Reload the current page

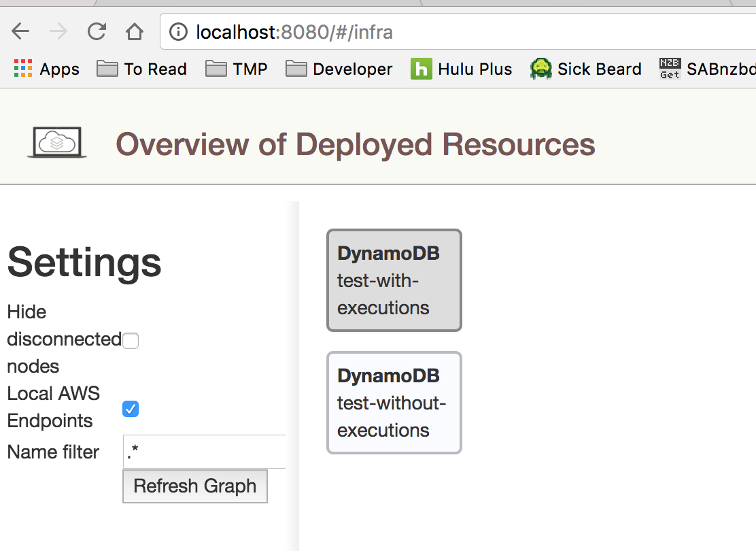97,31
